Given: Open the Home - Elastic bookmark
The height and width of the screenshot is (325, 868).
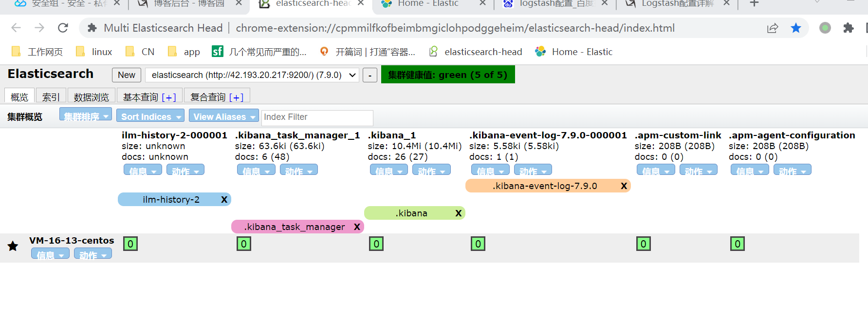Looking at the screenshot, I should tap(573, 52).
